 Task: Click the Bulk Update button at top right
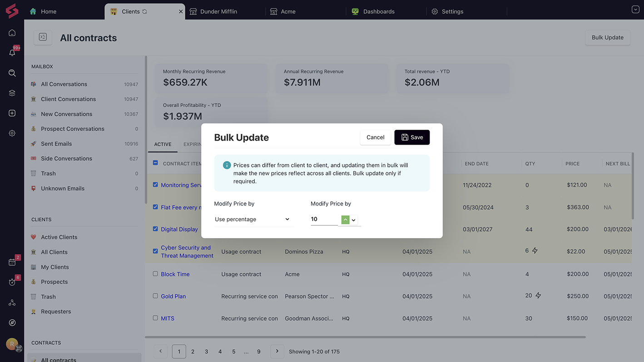608,38
